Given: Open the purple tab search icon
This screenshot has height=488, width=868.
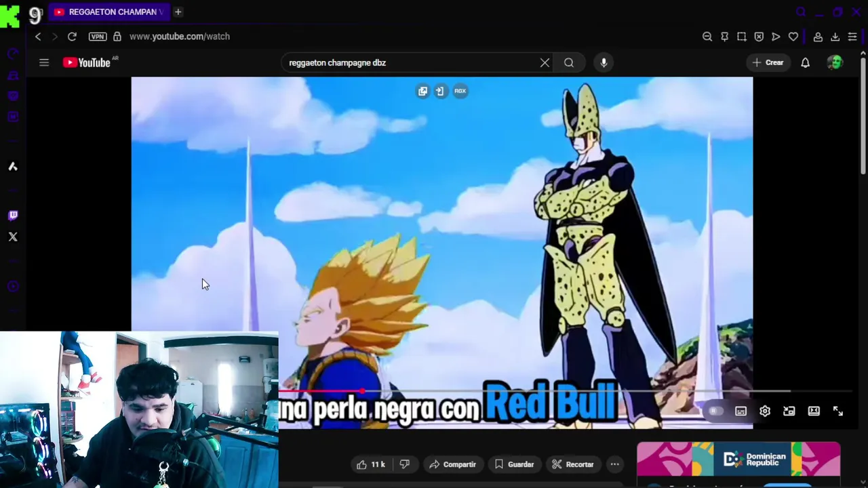Looking at the screenshot, I should pos(801,12).
